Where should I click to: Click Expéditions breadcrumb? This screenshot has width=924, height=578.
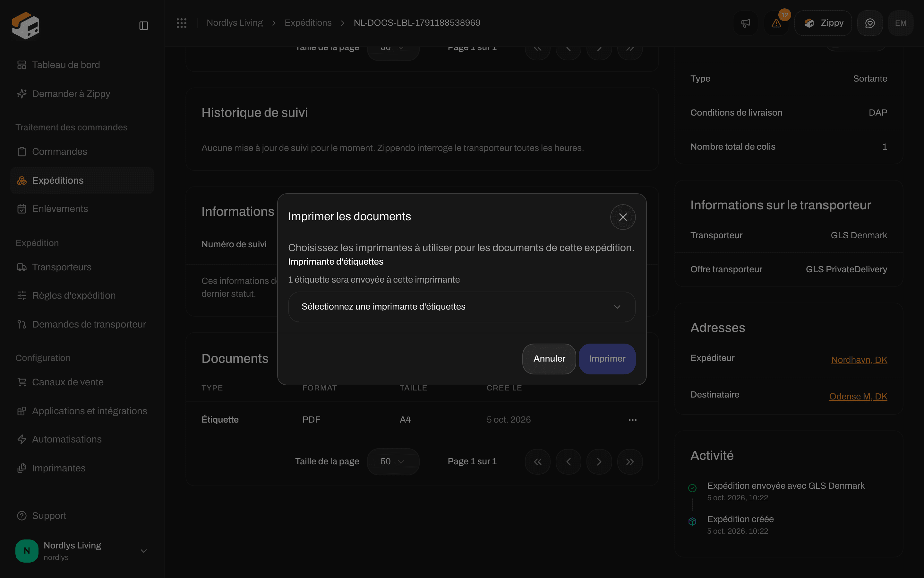(308, 23)
